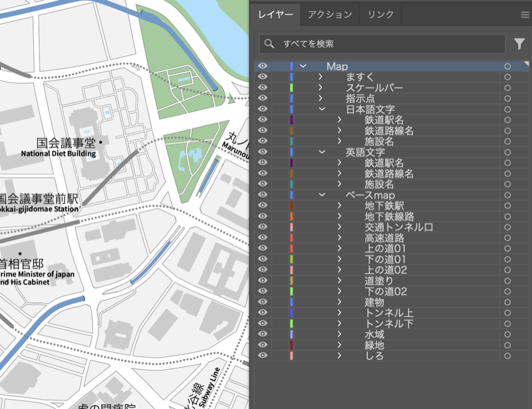
Task: Toggle visibility of the 日本語文字 layer
Action: tap(262, 109)
